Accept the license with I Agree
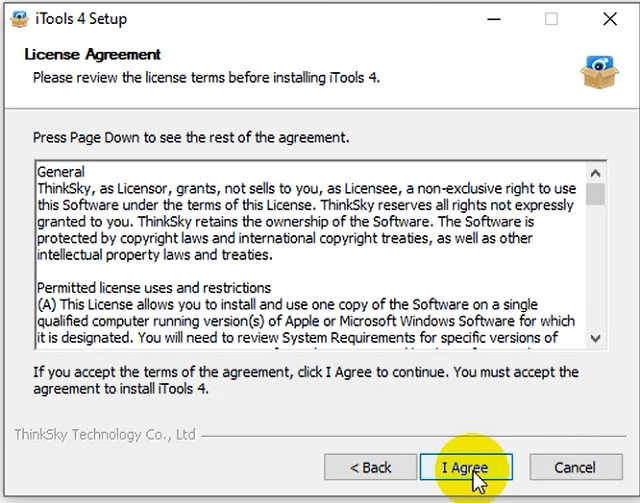This screenshot has height=503, width=640. pyautogui.click(x=466, y=467)
